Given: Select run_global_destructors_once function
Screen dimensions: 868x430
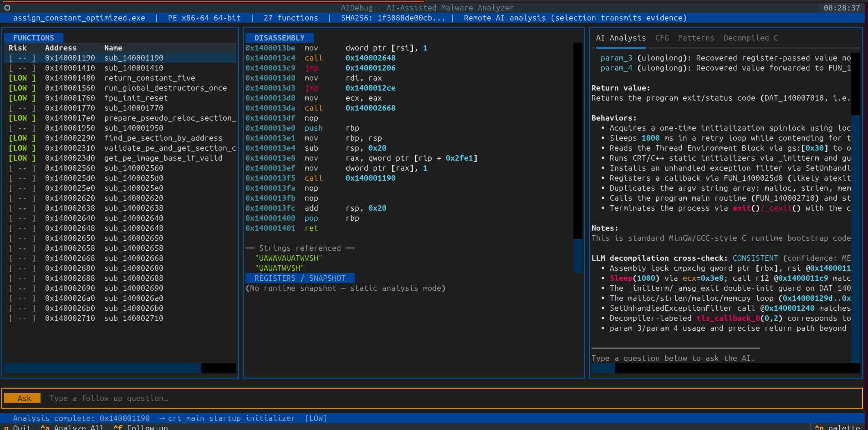Looking at the screenshot, I should (120, 88).
